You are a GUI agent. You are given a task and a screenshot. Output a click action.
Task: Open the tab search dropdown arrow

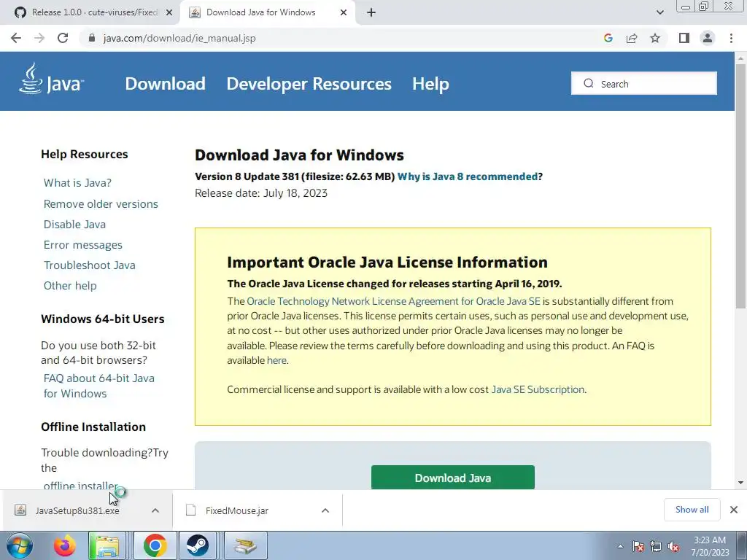(x=659, y=12)
